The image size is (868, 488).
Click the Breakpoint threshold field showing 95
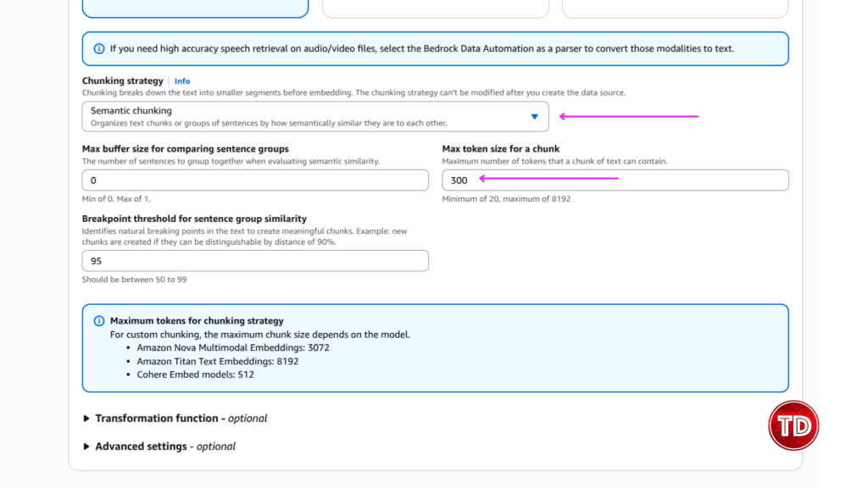254,260
